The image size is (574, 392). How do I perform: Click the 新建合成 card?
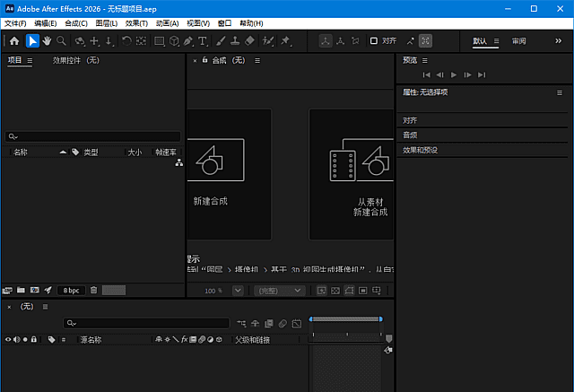(230, 174)
